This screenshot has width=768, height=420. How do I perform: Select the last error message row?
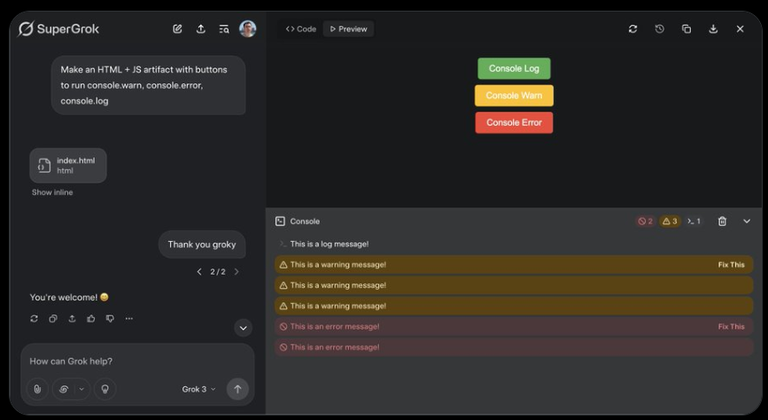514,347
